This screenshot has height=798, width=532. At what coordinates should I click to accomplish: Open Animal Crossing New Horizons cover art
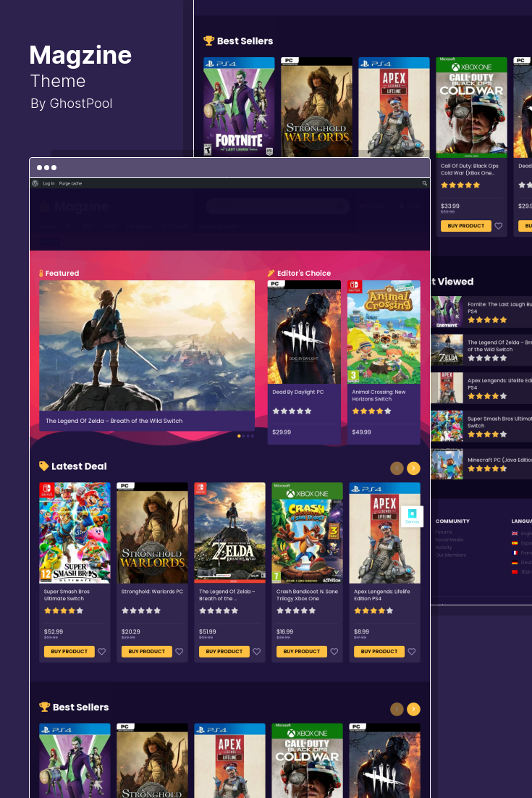click(x=384, y=332)
